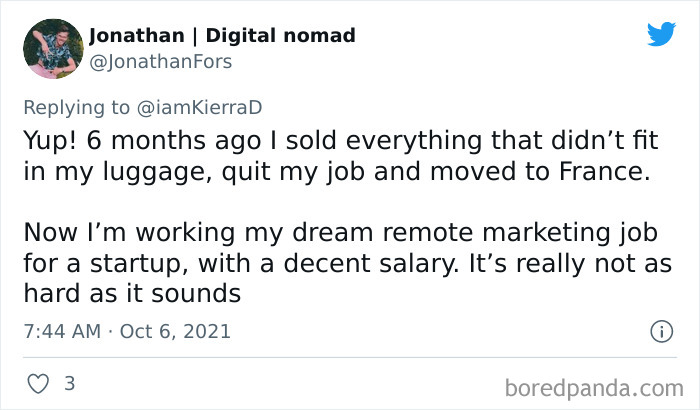Click the Twitter bird logo
The image size is (700, 410).
point(661,35)
